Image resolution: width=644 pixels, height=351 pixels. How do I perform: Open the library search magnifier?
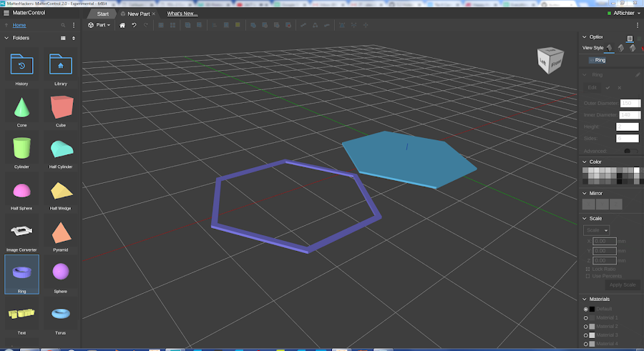click(x=63, y=26)
